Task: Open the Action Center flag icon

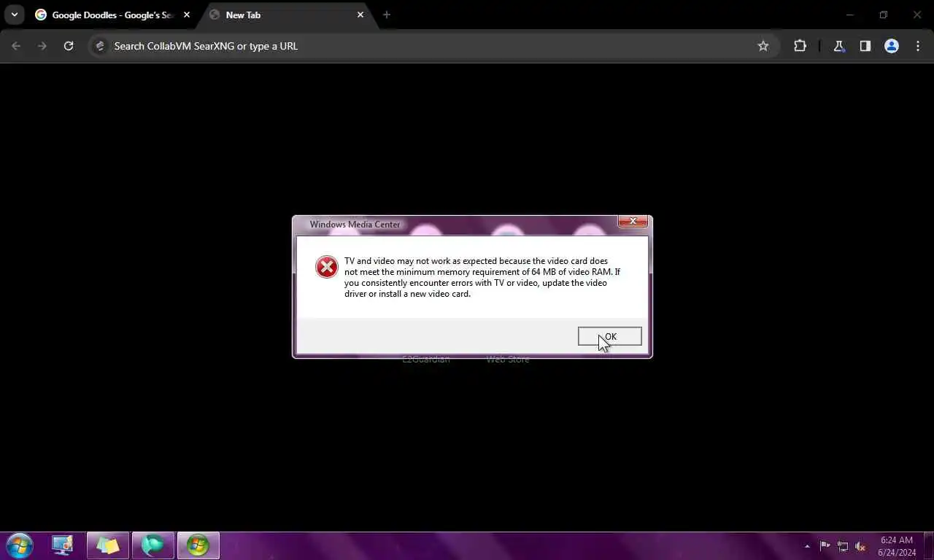Action: 825,546
